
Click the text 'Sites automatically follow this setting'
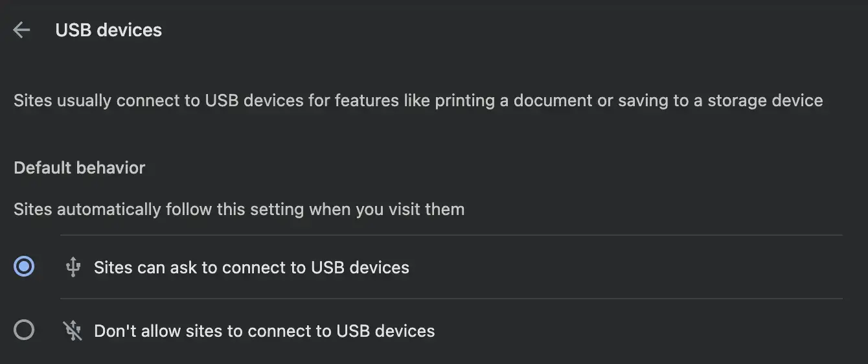pos(159,210)
